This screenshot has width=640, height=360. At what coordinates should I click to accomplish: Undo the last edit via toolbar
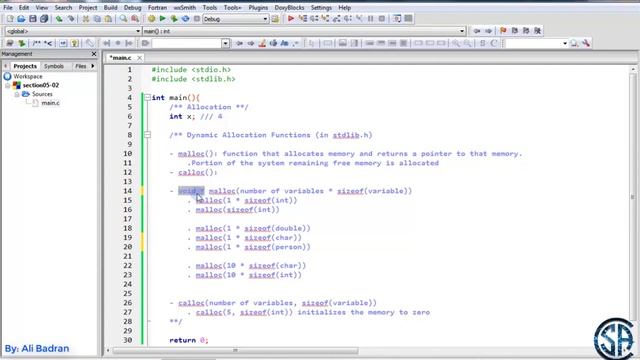click(x=59, y=19)
